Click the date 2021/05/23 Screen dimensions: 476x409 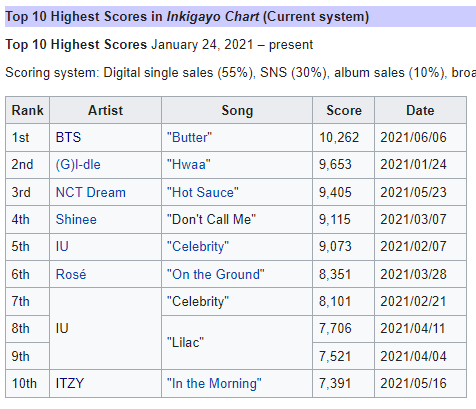point(413,192)
